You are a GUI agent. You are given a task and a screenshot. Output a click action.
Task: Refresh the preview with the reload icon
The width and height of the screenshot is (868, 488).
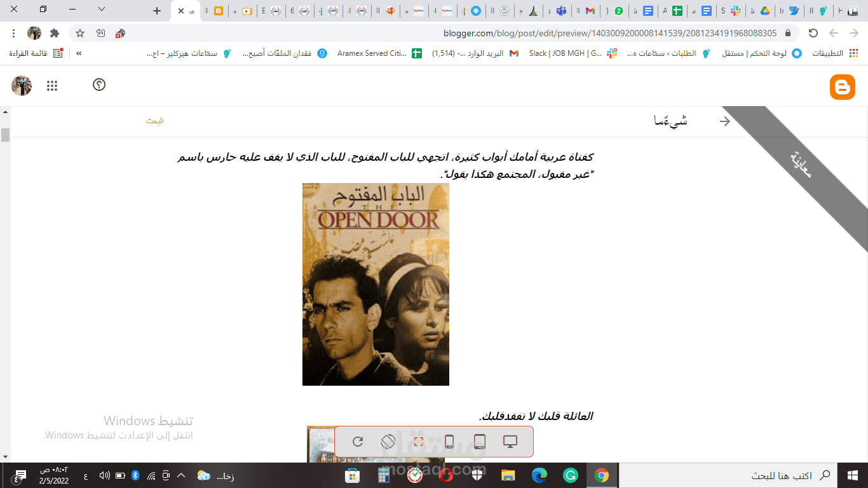point(358,442)
